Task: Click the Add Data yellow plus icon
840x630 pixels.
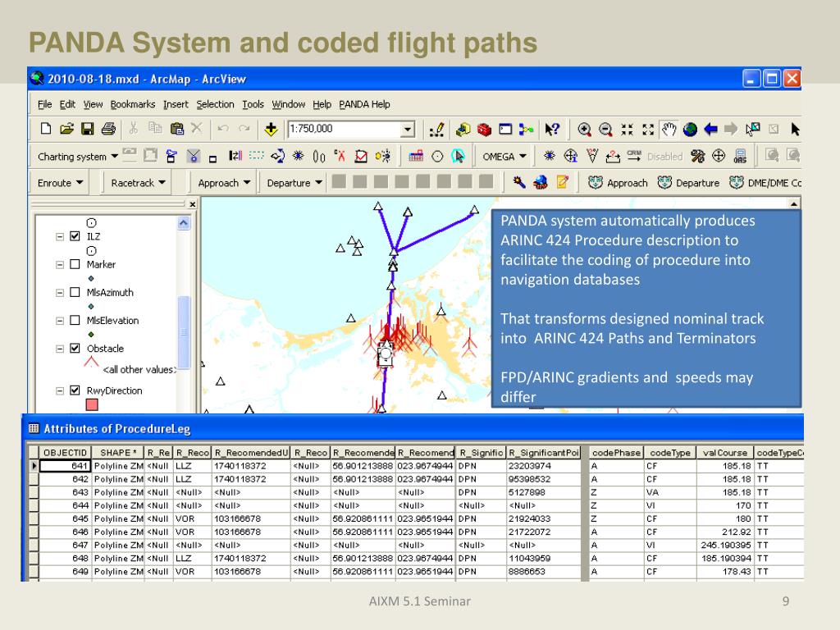Action: pyautogui.click(x=271, y=129)
